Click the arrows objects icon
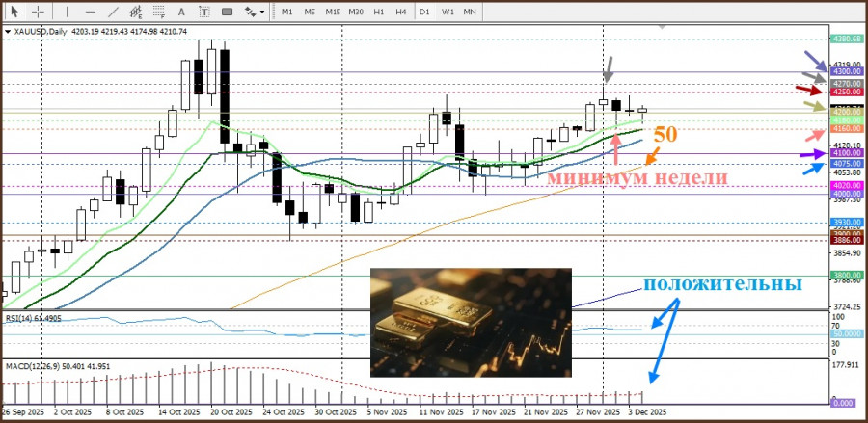Screen dimensions: 868x423 pos(250,11)
